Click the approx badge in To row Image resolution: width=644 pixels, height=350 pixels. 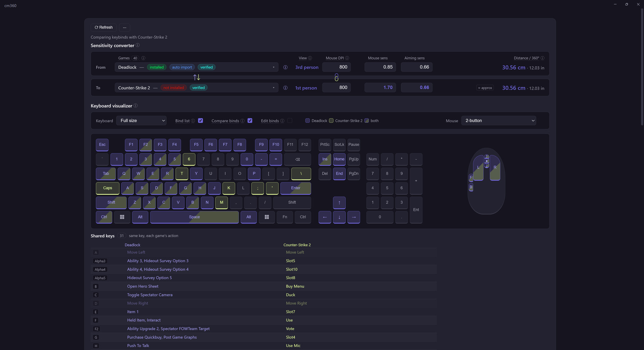click(x=485, y=88)
